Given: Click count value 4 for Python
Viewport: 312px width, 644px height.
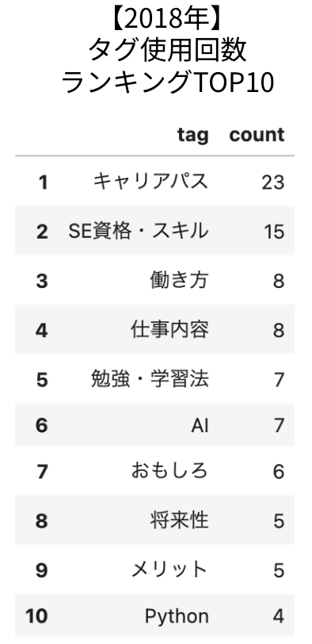Looking at the screenshot, I should (279, 616).
